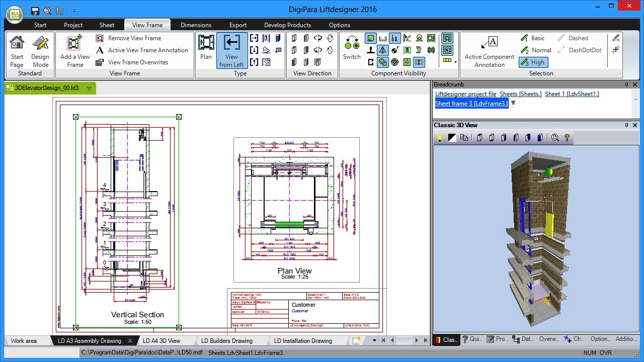Click the Sheets [Sheets.] breadcrumb link
Viewport: 644px width, 362px height.
coord(520,94)
